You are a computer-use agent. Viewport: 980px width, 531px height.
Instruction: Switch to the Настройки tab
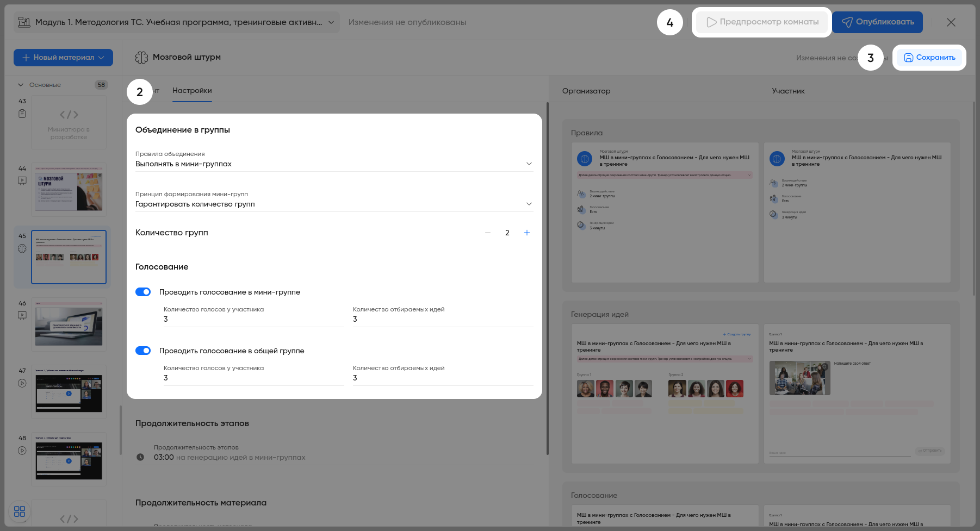[x=192, y=91]
